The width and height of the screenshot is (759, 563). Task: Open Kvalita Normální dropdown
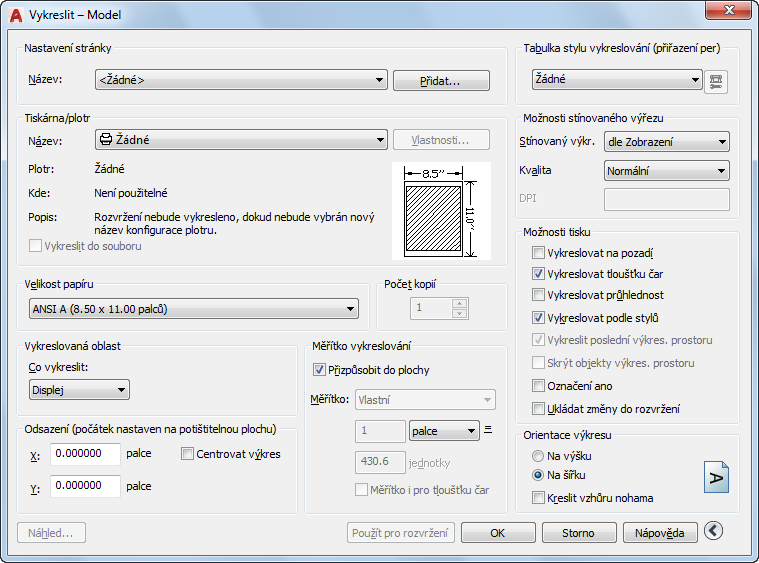coord(667,171)
